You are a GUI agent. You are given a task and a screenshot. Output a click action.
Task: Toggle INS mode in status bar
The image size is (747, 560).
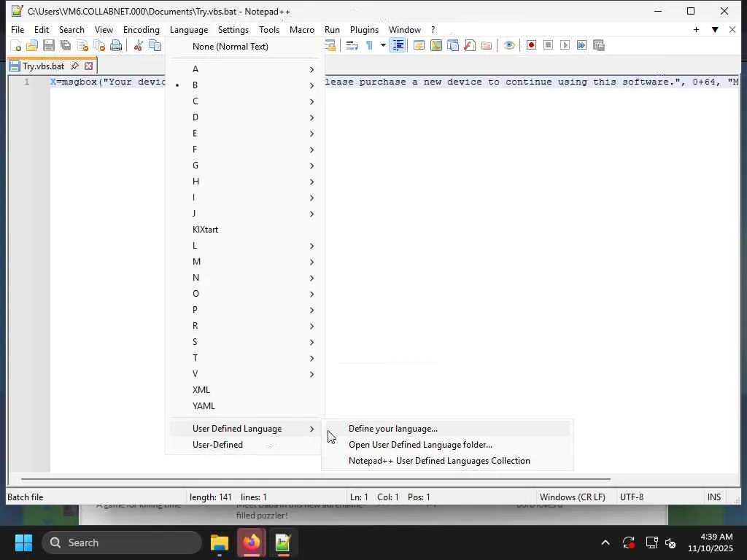tap(713, 497)
